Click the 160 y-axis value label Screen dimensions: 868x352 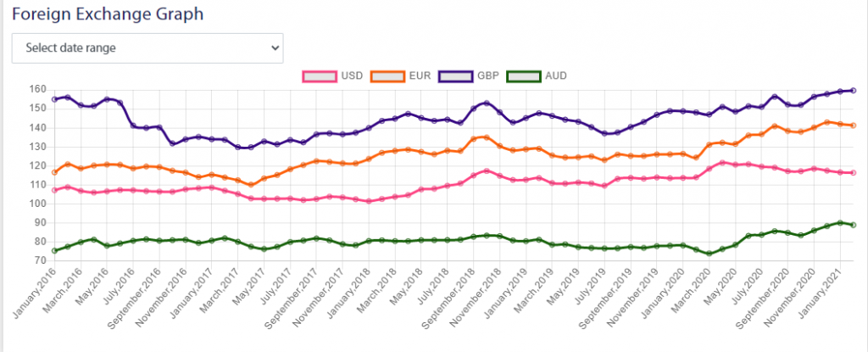click(37, 89)
